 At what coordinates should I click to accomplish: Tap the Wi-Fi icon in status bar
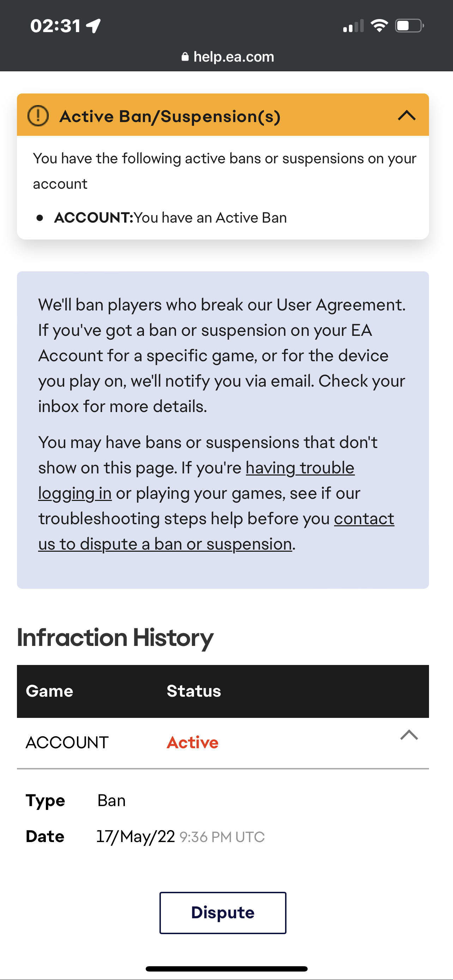click(x=379, y=26)
